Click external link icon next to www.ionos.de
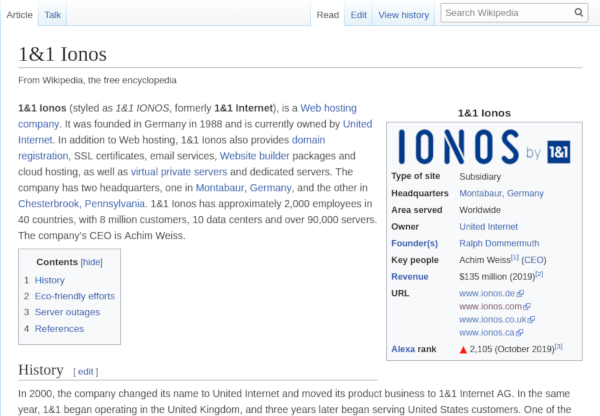 pyautogui.click(x=520, y=294)
